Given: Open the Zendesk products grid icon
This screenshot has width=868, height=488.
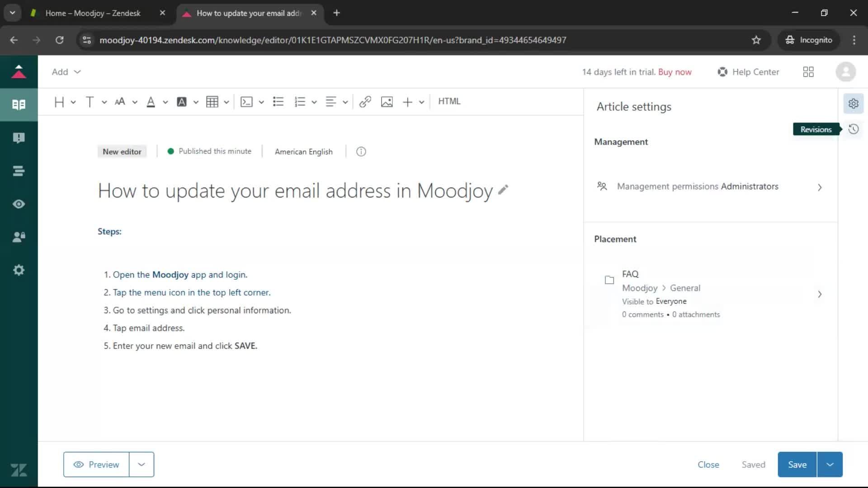Looking at the screenshot, I should click(808, 72).
